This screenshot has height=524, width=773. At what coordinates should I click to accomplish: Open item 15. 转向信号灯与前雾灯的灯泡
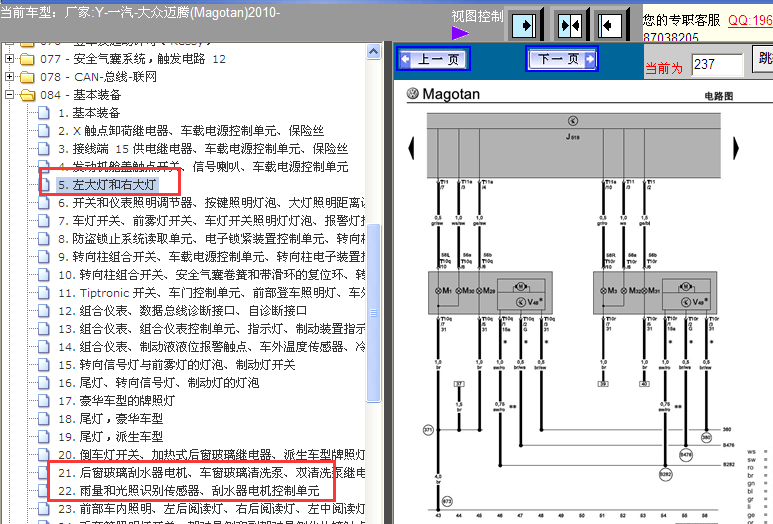point(176,365)
